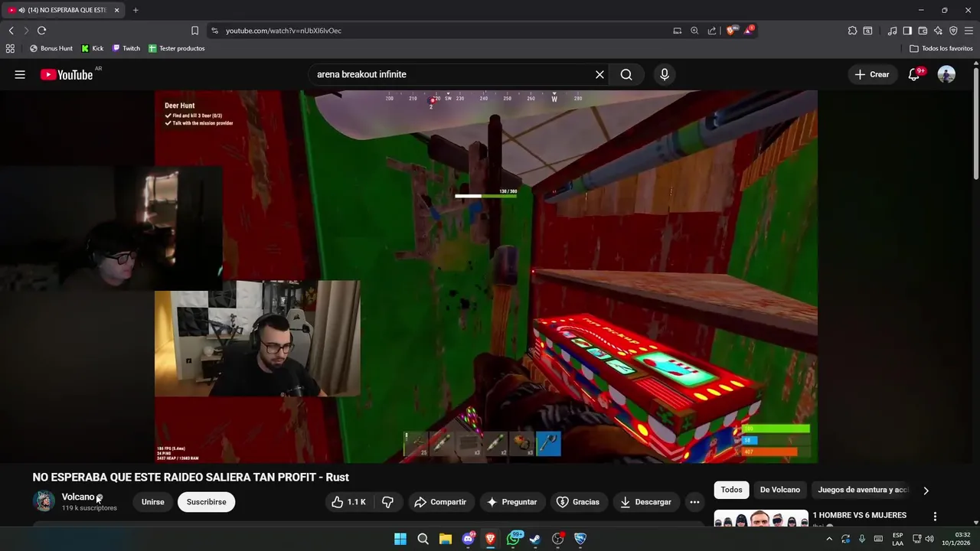980x551 pixels.
Task: Click the Gracias button
Action: point(578,502)
